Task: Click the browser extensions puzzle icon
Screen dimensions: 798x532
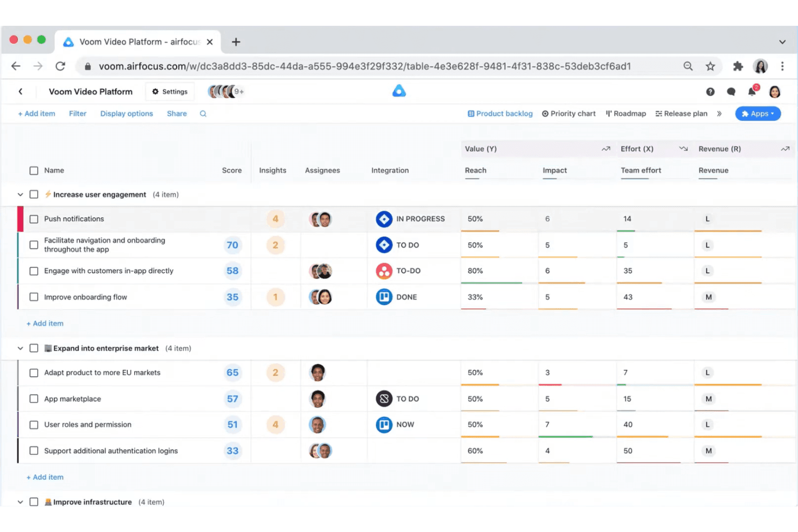Action: [738, 66]
